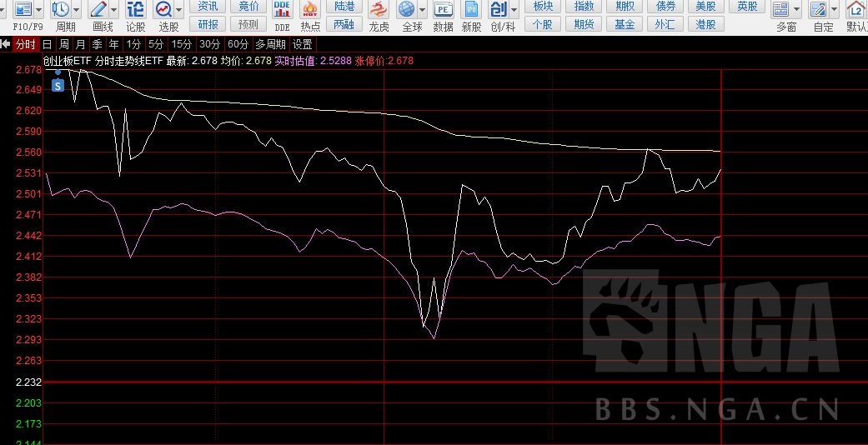Click the 美股 US stocks button
868x445 pixels.
pyautogui.click(x=706, y=6)
